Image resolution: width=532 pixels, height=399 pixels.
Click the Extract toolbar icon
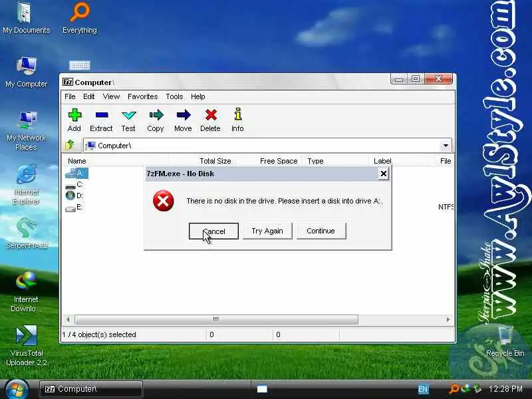point(101,120)
